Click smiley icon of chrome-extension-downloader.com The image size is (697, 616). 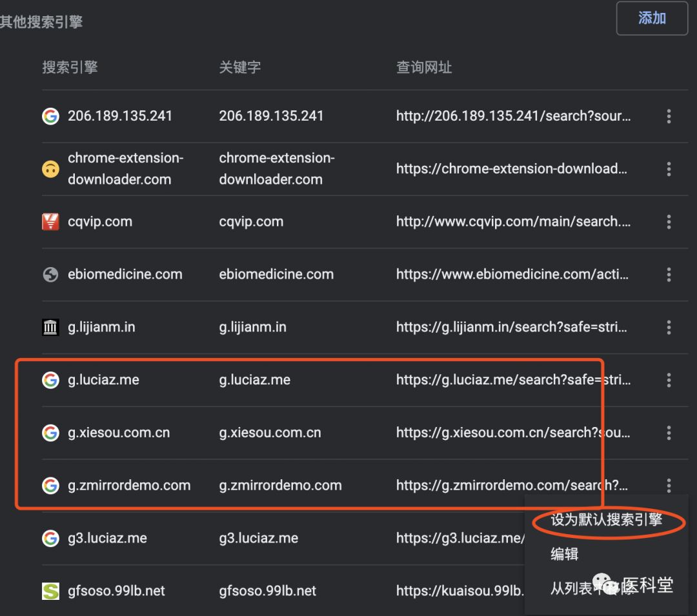51,169
